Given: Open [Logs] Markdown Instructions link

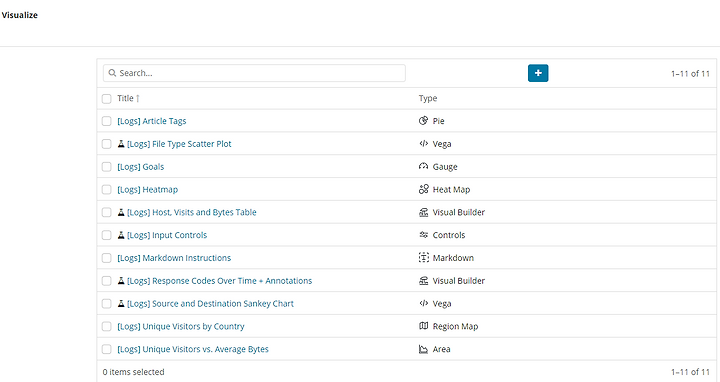Looking at the screenshot, I should coord(174,258).
